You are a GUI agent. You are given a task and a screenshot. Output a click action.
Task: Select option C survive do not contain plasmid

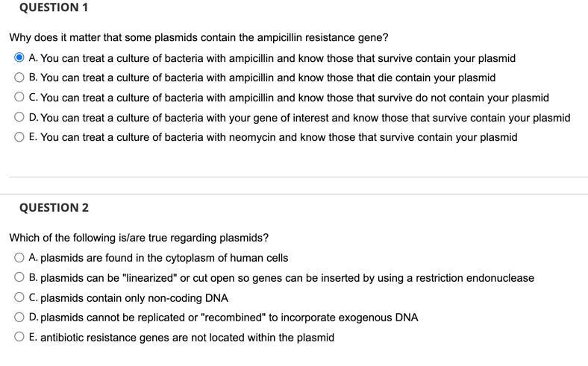tap(19, 97)
